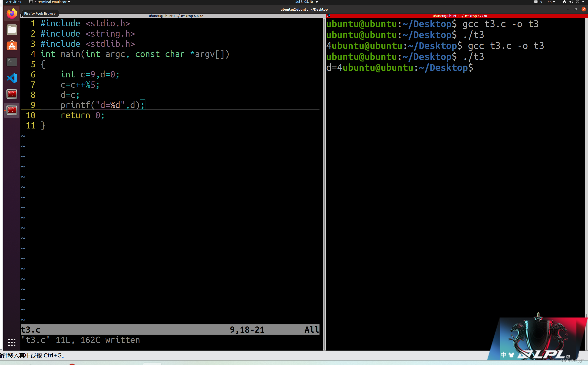Expand the system menu arrow at top right

(583, 2)
